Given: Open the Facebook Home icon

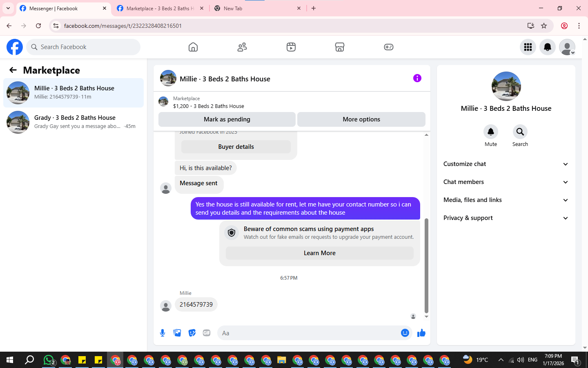Looking at the screenshot, I should point(193,47).
